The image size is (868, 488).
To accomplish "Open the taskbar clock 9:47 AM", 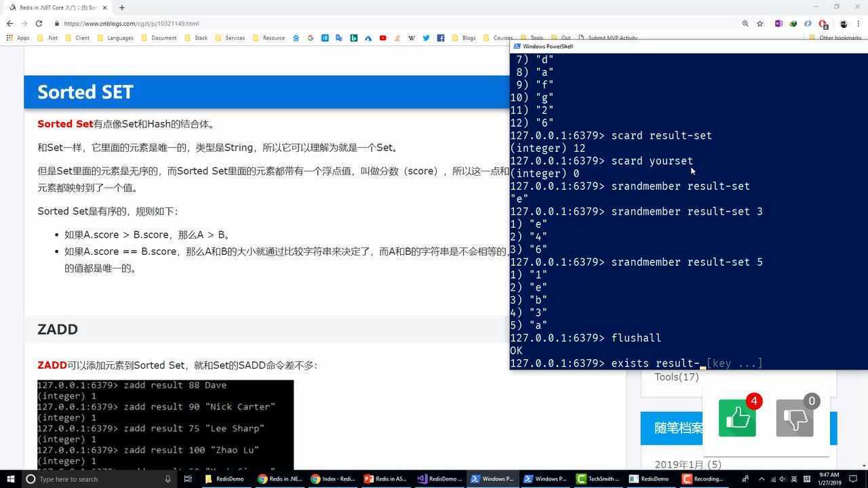I will [829, 479].
